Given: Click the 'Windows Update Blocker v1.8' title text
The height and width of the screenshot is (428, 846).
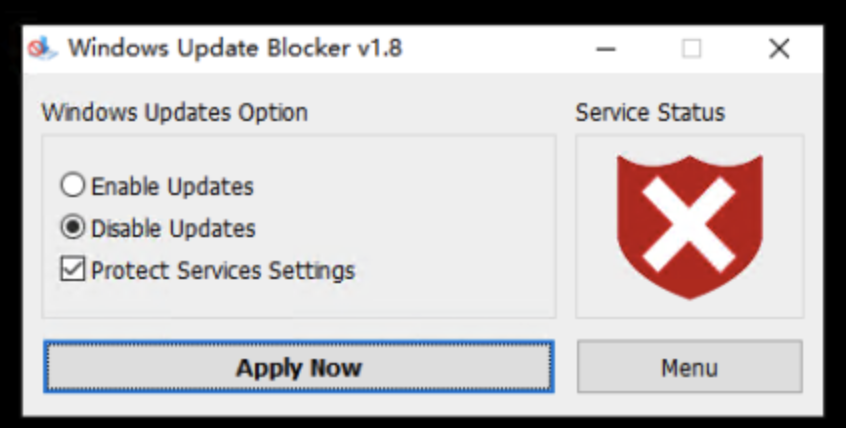Looking at the screenshot, I should pos(235,49).
